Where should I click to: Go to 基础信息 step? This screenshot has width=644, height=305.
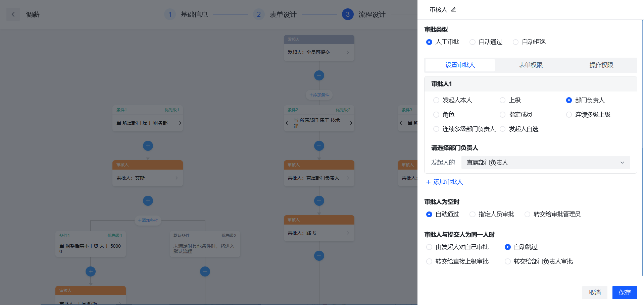point(194,14)
